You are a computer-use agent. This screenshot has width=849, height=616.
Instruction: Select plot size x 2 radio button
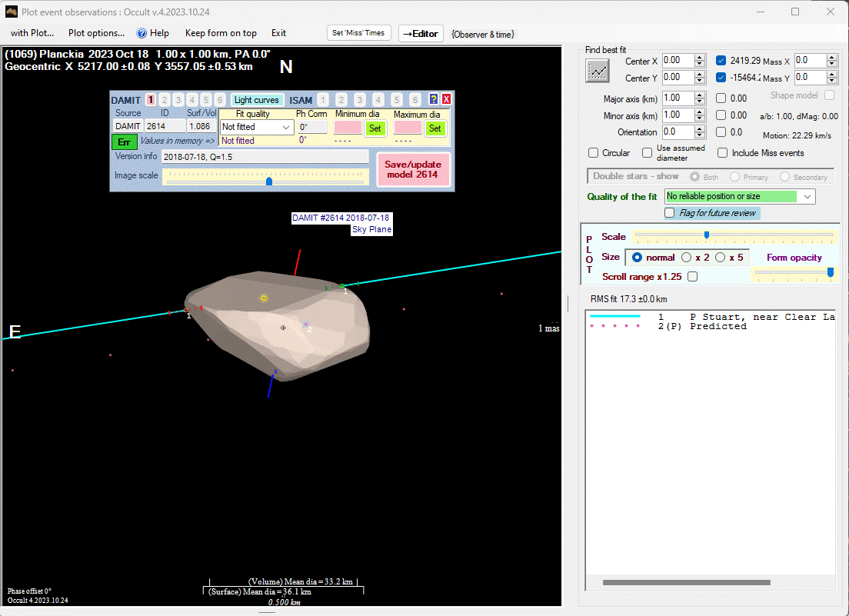click(x=687, y=258)
